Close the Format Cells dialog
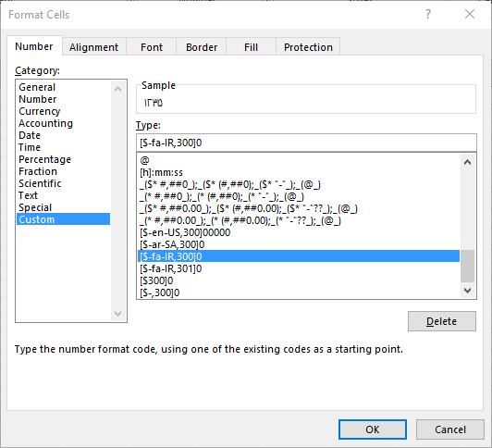The width and height of the screenshot is (492, 448). pyautogui.click(x=470, y=15)
